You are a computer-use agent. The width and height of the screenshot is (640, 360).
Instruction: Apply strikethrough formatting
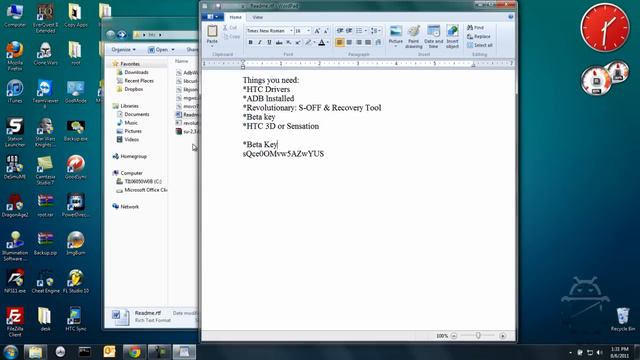click(279, 42)
